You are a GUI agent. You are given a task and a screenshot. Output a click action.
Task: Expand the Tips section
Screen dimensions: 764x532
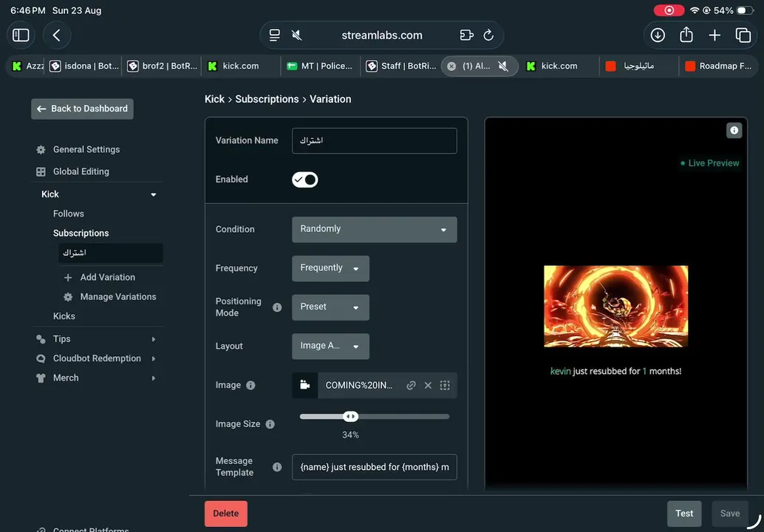point(154,339)
